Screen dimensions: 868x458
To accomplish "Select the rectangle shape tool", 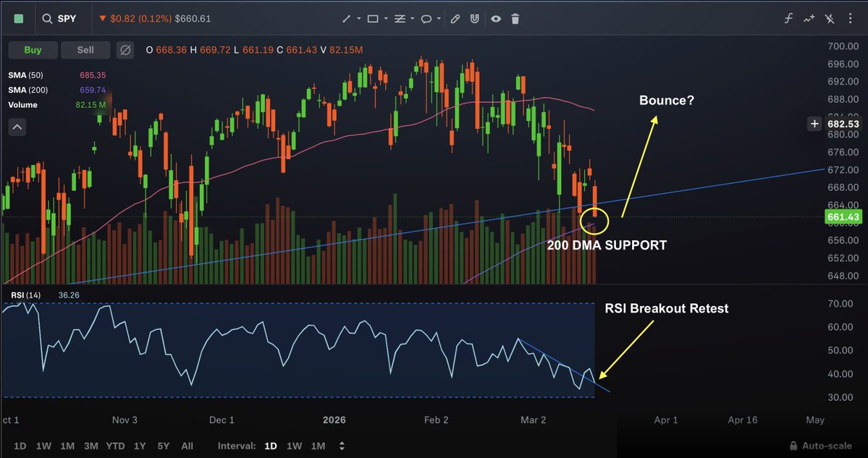I will (373, 19).
